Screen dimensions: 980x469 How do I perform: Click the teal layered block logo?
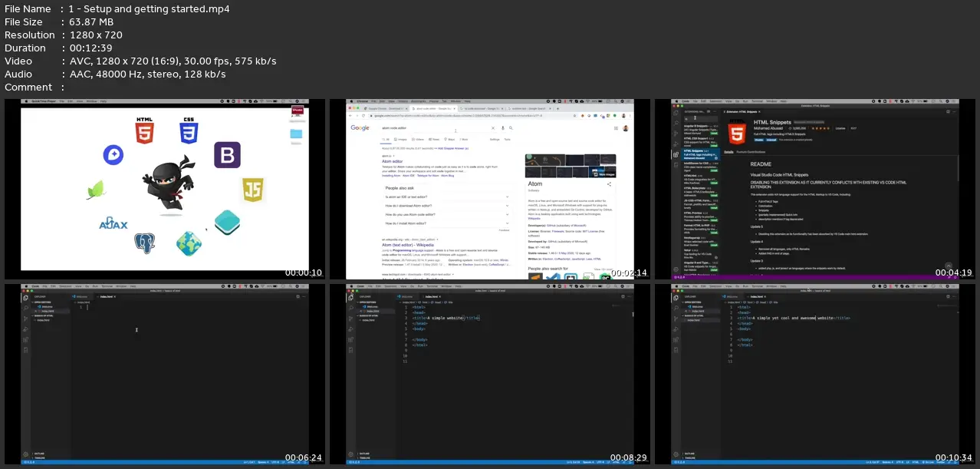coord(228,223)
